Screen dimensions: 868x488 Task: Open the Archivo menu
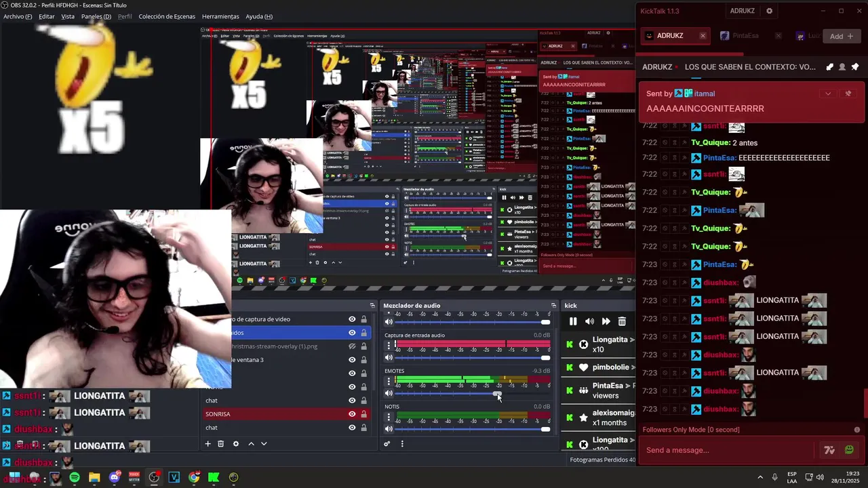[18, 16]
